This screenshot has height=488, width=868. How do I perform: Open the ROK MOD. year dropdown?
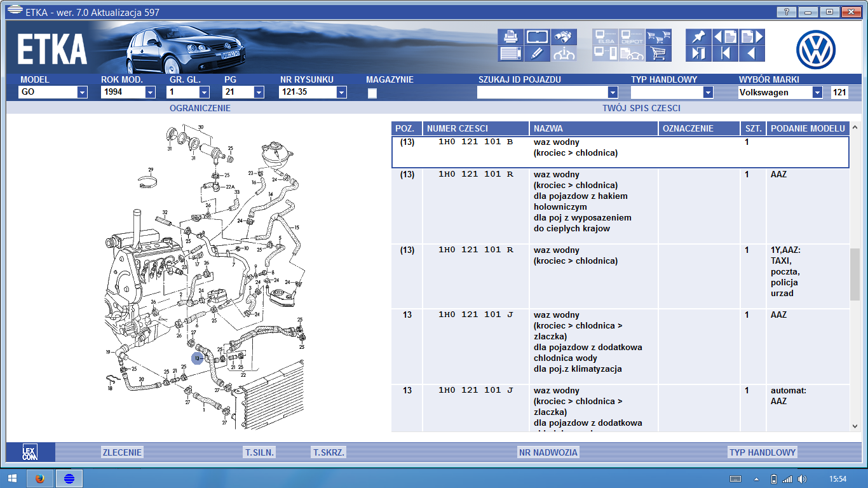[150, 93]
